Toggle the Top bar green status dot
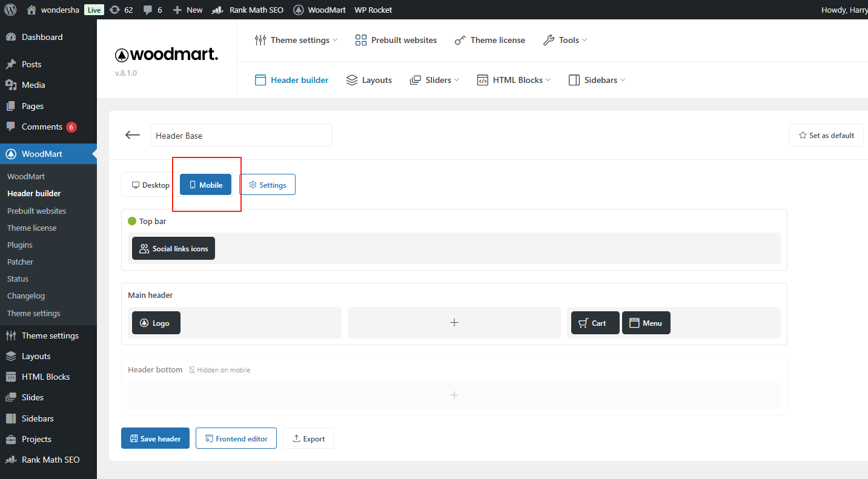 coord(132,221)
